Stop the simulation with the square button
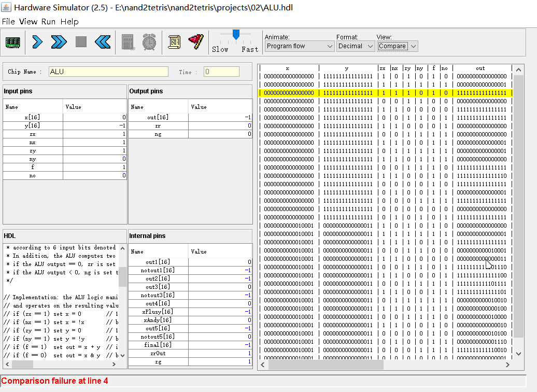The image size is (537, 392). pyautogui.click(x=81, y=42)
